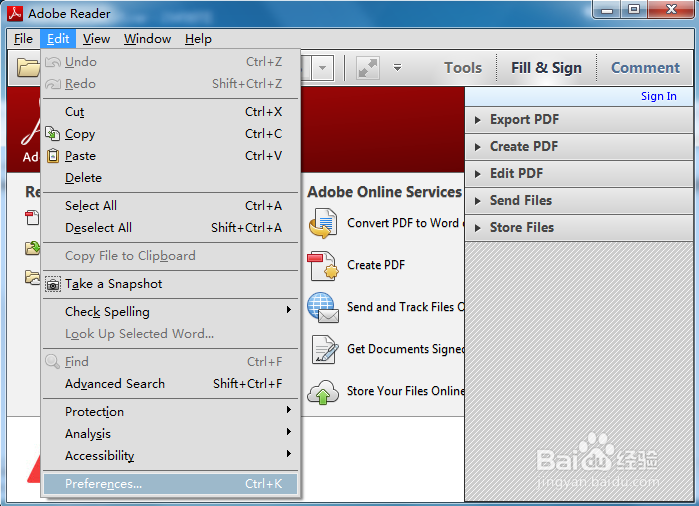
Task: Click the camera icon for Take a Snapshot
Action: tap(53, 284)
